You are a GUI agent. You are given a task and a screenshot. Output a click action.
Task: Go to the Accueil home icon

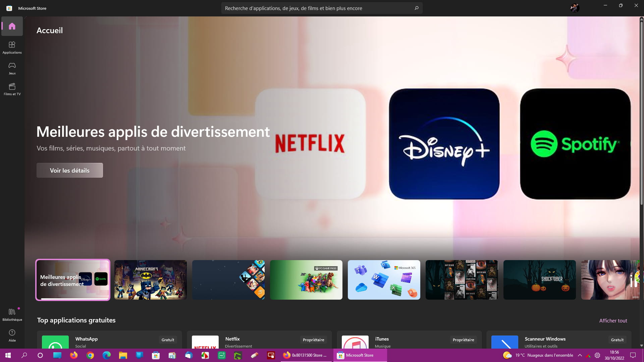point(12,26)
